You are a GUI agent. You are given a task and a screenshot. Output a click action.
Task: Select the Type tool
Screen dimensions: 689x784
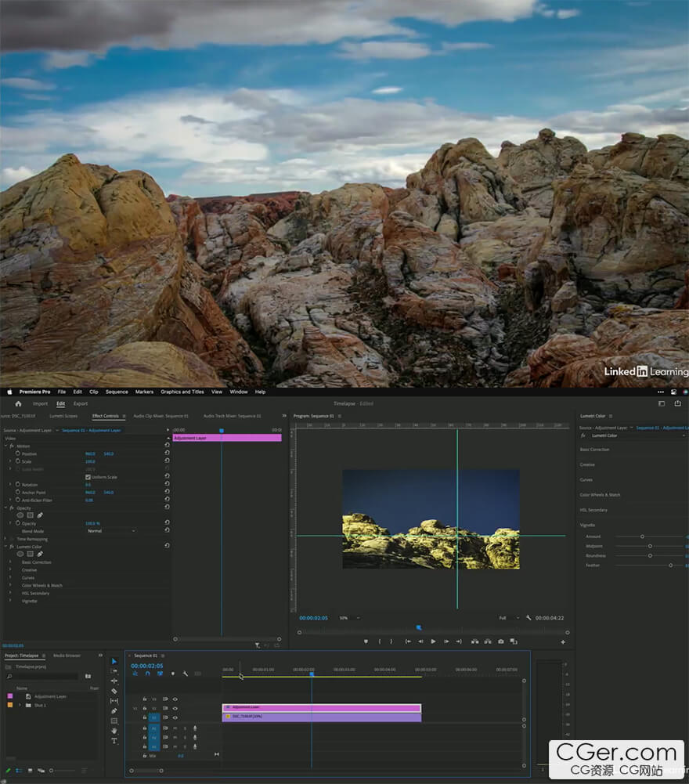point(114,740)
